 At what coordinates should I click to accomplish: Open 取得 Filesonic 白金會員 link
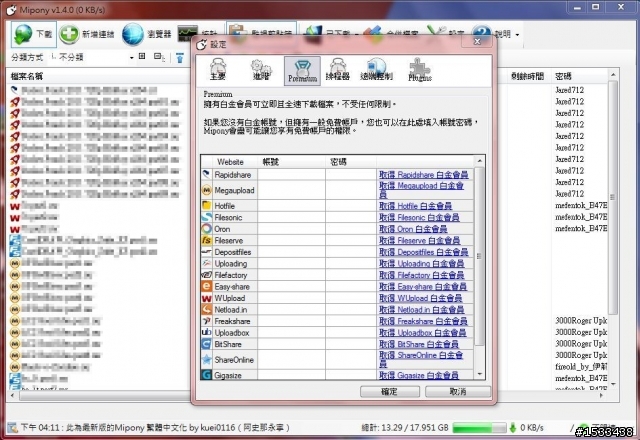point(419,217)
